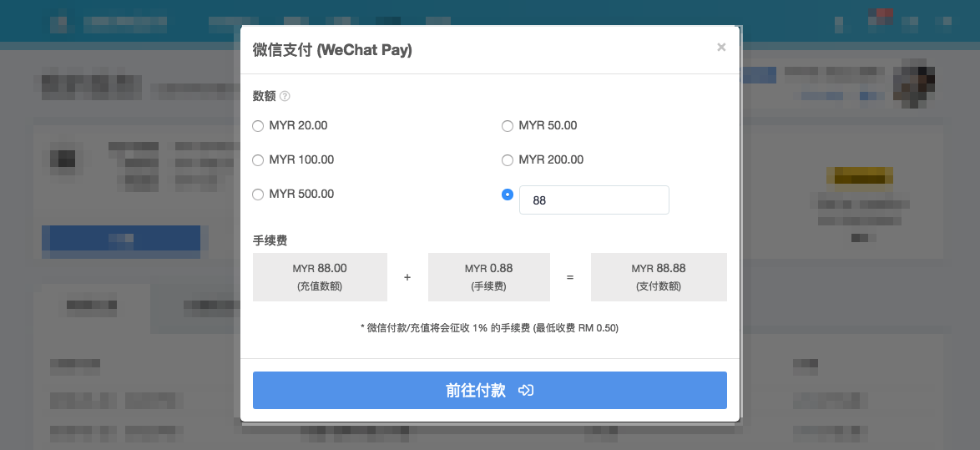The height and width of the screenshot is (450, 980).
Task: Choose the MYR 50.00 radio button
Action: 507,126
